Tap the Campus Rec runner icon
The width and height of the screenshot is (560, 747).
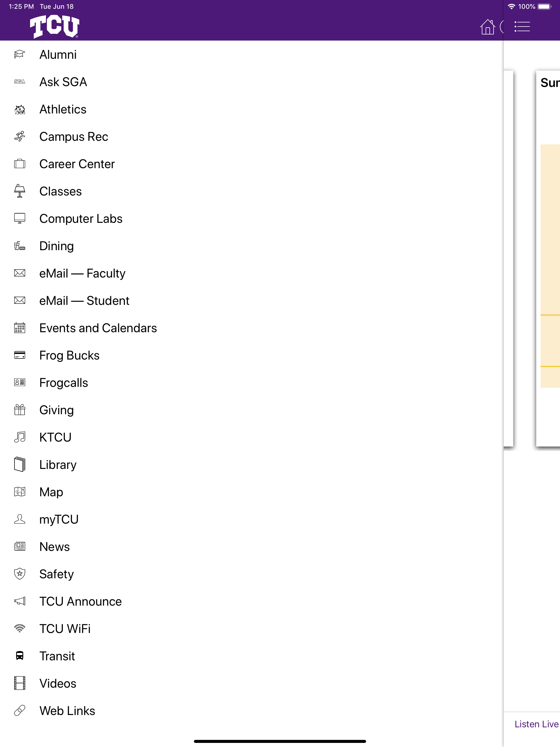point(19,136)
